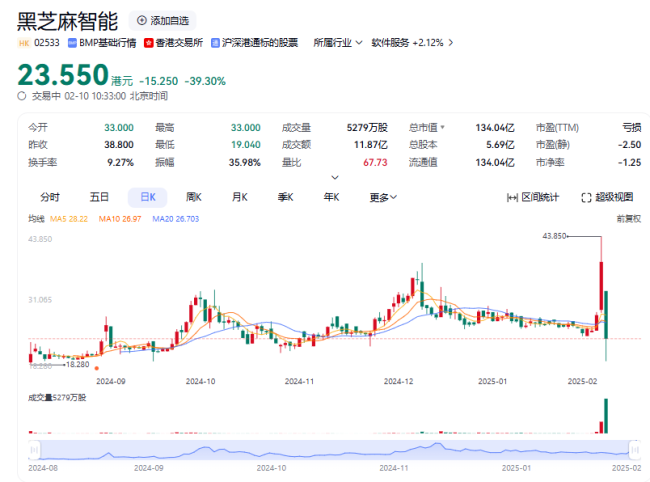The height and width of the screenshot is (482, 650).
Task: Select the 日K chart tab
Action: pyautogui.click(x=148, y=197)
